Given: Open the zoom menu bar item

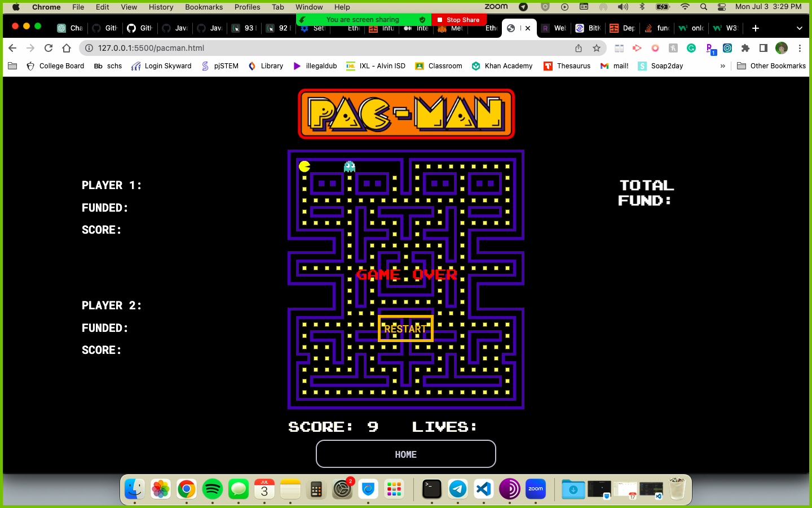Looking at the screenshot, I should (x=496, y=7).
